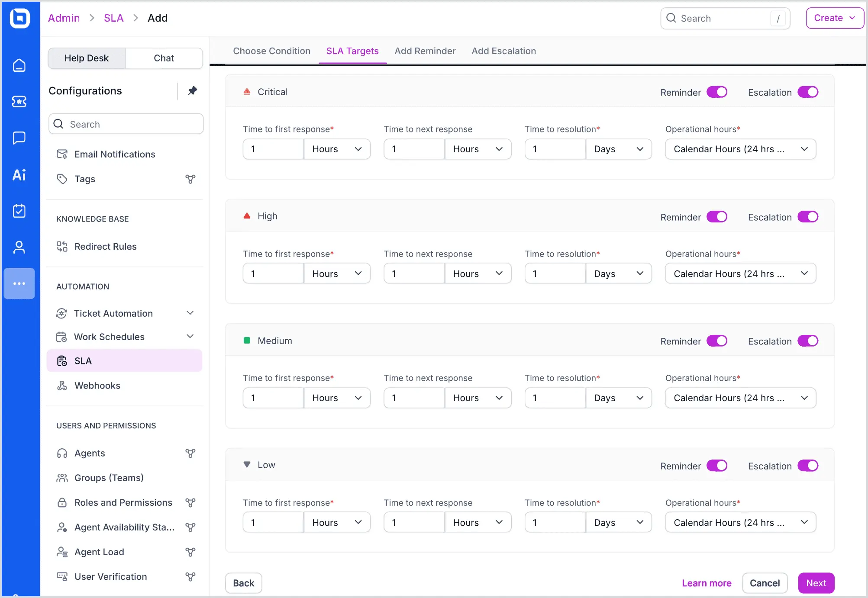The image size is (868, 598).
Task: Disable the Reminder toggle for Low priority
Action: 717,466
